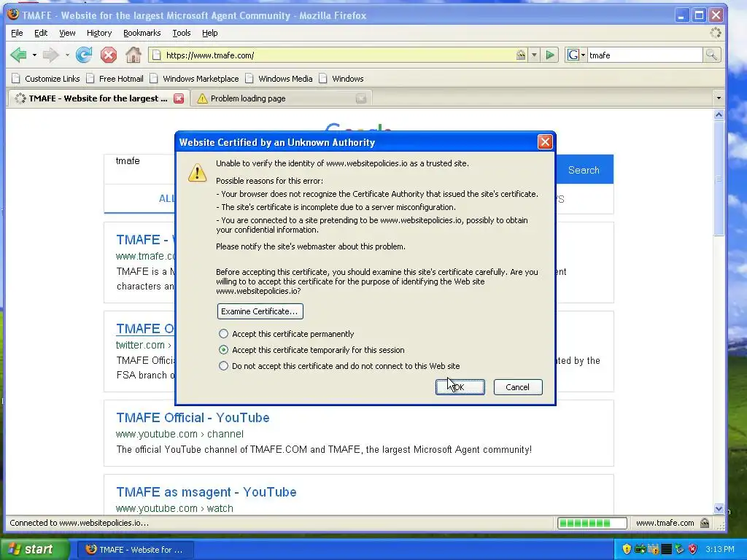747x560 pixels.
Task: Open Free Hotmail bookmark
Action: (115, 79)
